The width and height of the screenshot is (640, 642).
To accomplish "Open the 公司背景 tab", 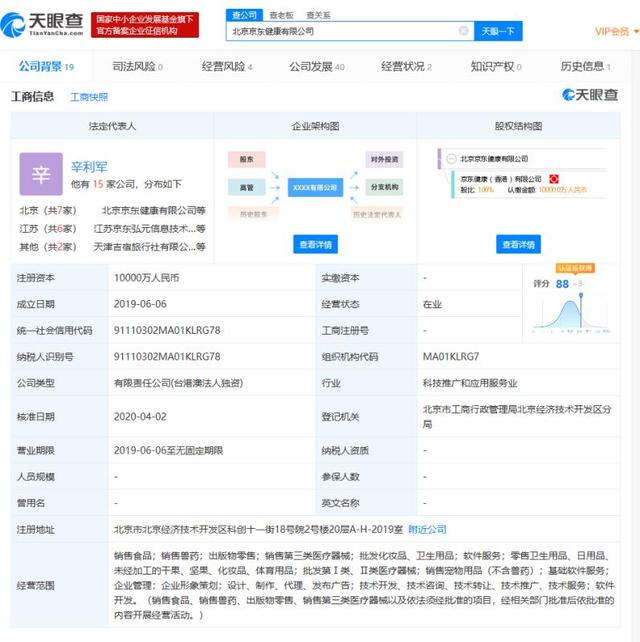I will pyautogui.click(x=46, y=66).
